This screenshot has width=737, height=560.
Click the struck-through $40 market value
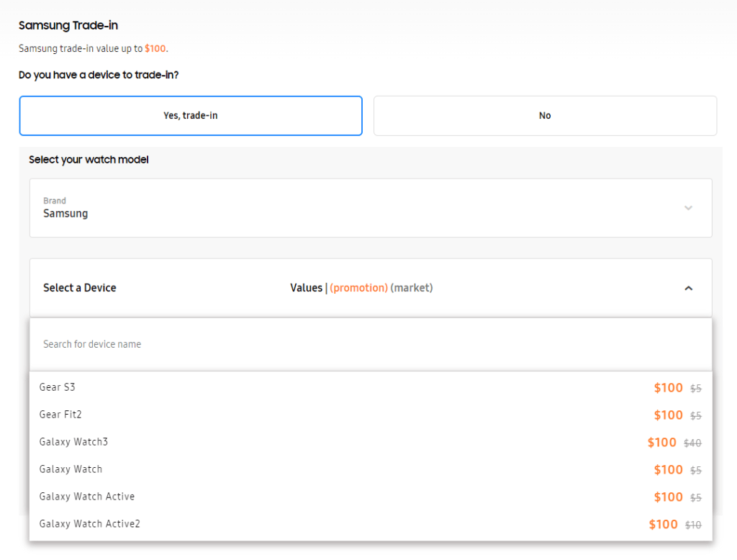click(x=692, y=443)
